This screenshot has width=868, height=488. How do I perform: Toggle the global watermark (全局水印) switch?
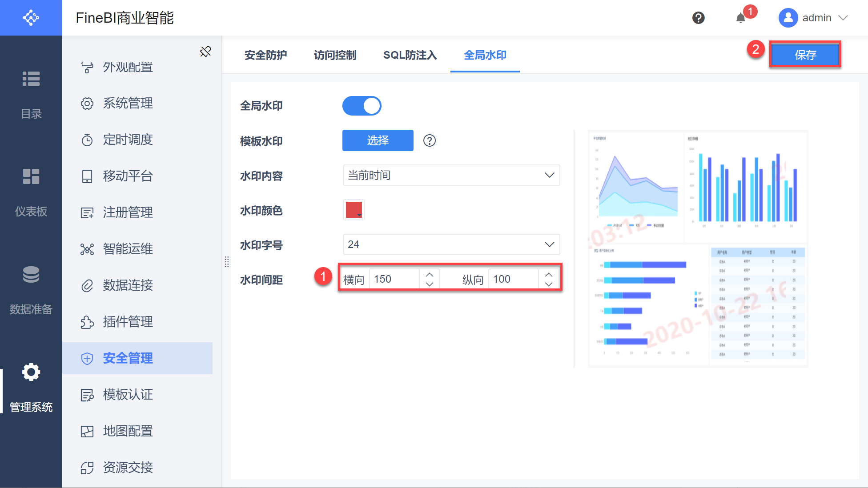pyautogui.click(x=362, y=106)
